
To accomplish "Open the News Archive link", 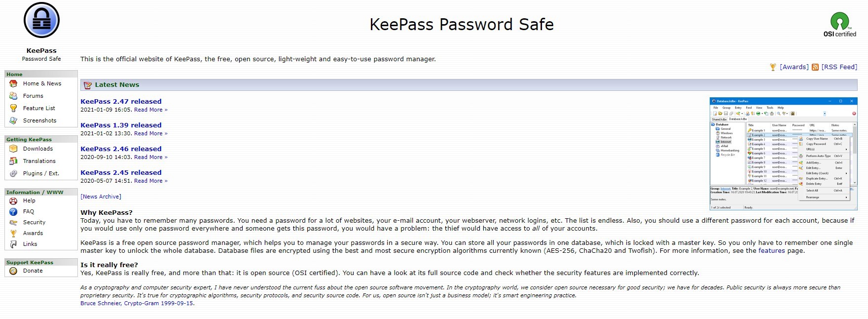I will (101, 197).
